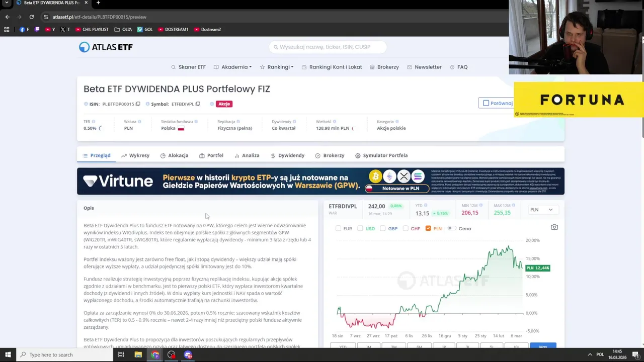
Task: Switch to the Portfel tab
Action: pos(211,155)
